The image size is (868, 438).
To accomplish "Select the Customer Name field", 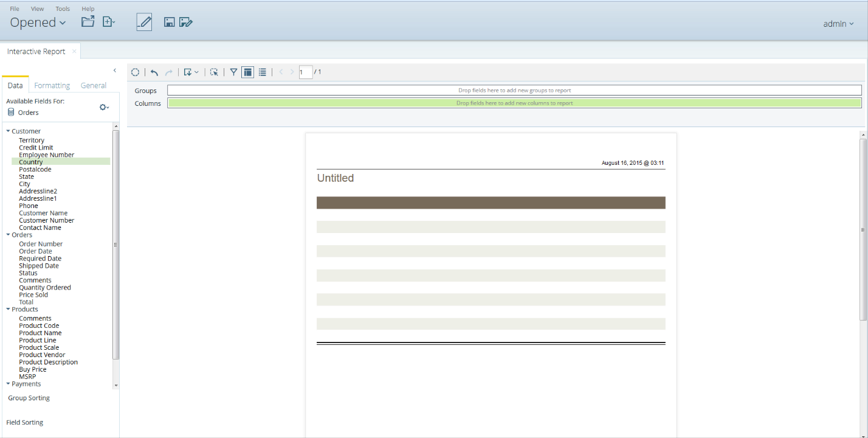I will 43,213.
